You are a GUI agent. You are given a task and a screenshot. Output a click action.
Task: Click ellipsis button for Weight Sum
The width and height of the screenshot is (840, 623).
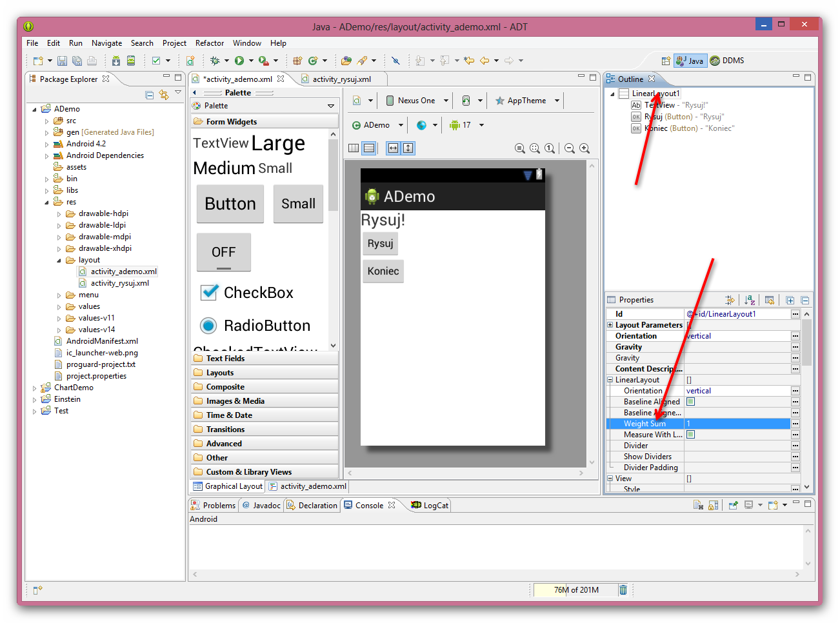(795, 424)
